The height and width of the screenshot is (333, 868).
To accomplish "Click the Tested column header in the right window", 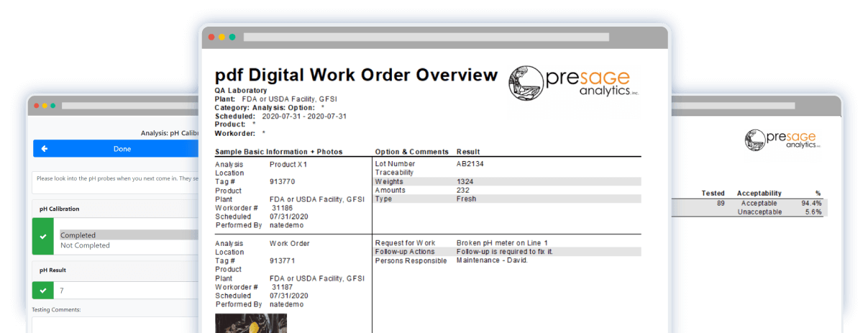I will coord(713,193).
